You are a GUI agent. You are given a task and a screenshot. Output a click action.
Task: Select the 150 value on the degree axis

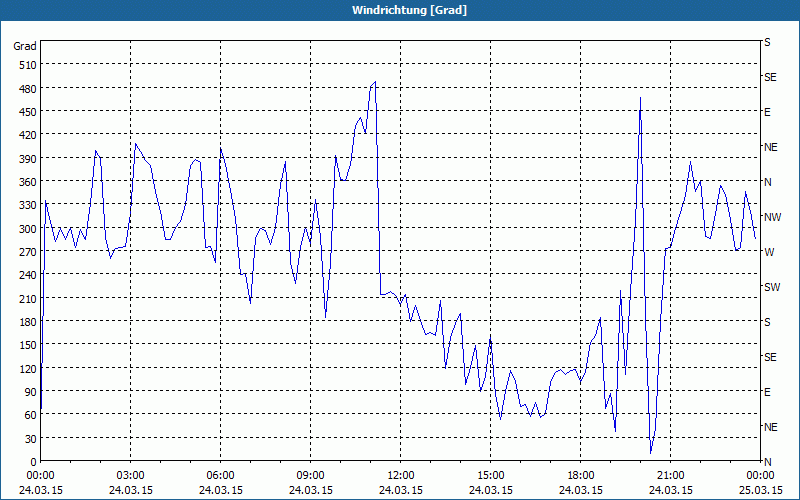pyautogui.click(x=28, y=345)
